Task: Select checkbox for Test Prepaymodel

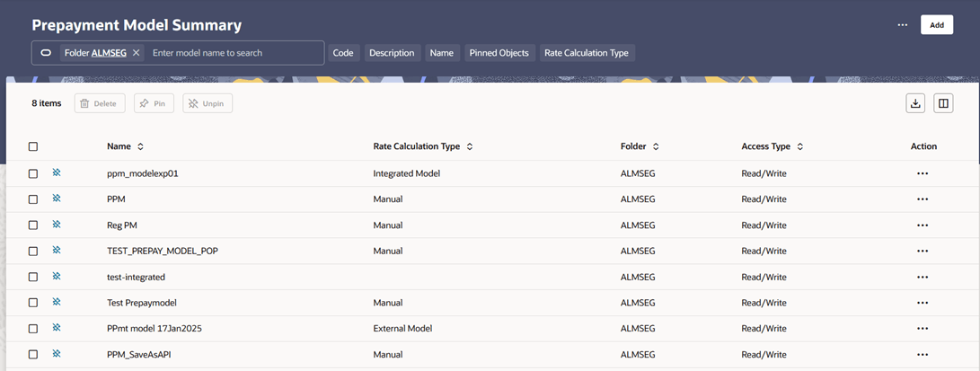Action: tap(33, 303)
